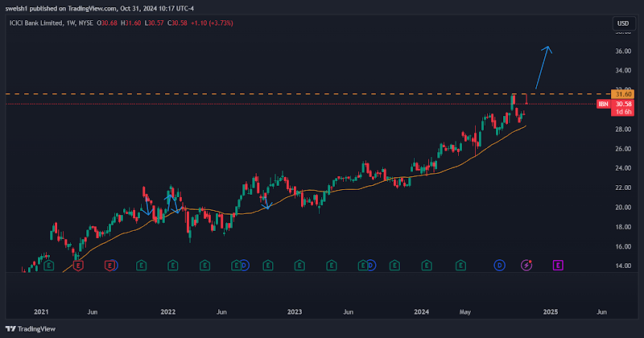Click the 2024 label on the time axis
The width and height of the screenshot is (644, 338).
click(x=421, y=311)
